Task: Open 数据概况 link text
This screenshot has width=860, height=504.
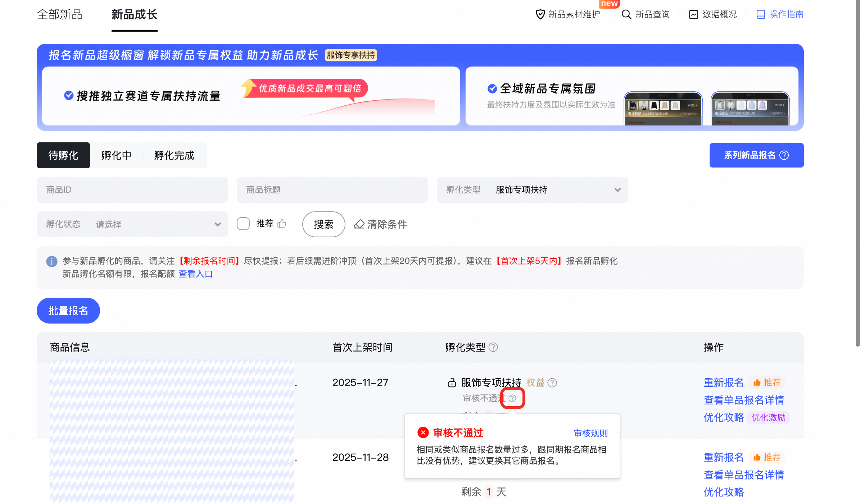Action: [719, 14]
